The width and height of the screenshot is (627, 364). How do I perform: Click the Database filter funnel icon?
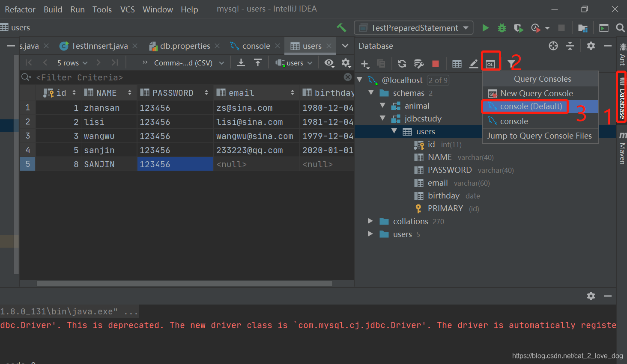(x=511, y=64)
